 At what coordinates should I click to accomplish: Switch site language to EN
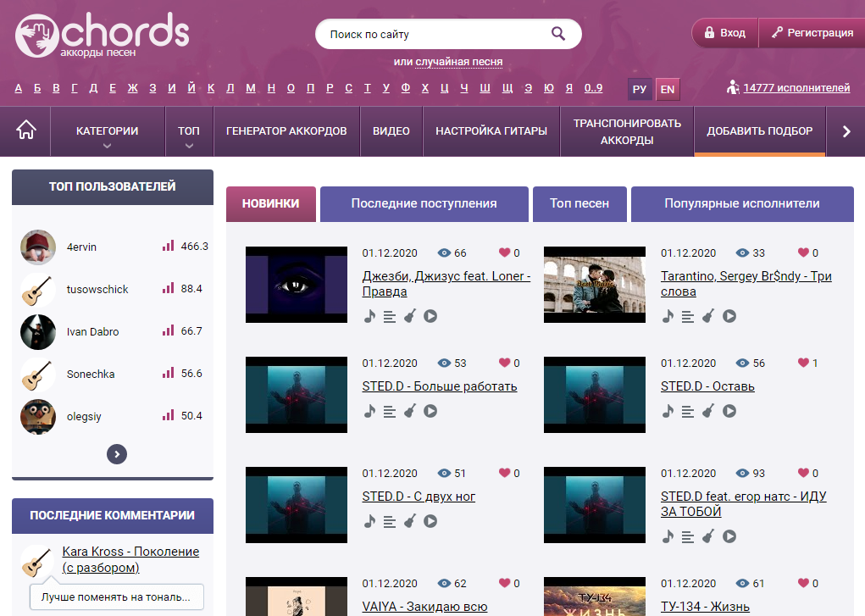coord(668,89)
